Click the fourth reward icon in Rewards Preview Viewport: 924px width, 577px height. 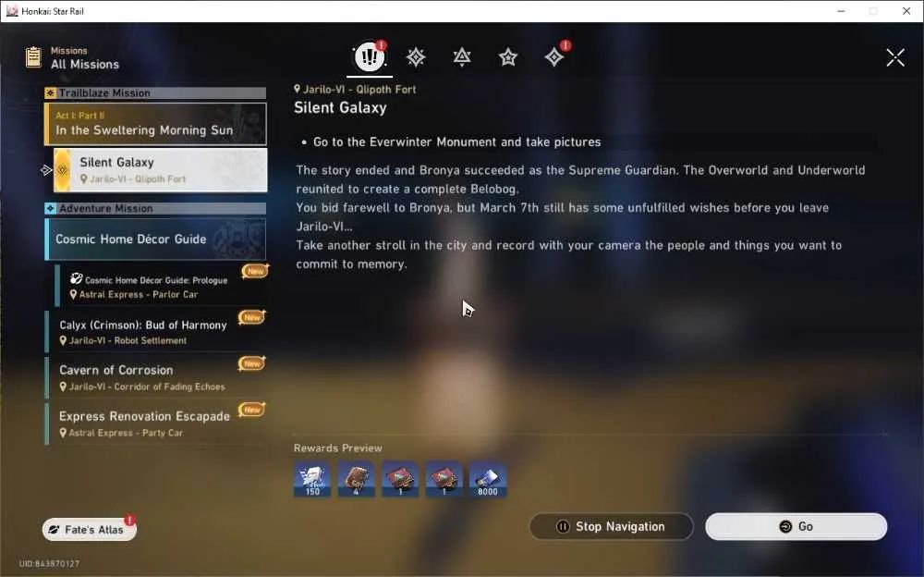pos(444,479)
